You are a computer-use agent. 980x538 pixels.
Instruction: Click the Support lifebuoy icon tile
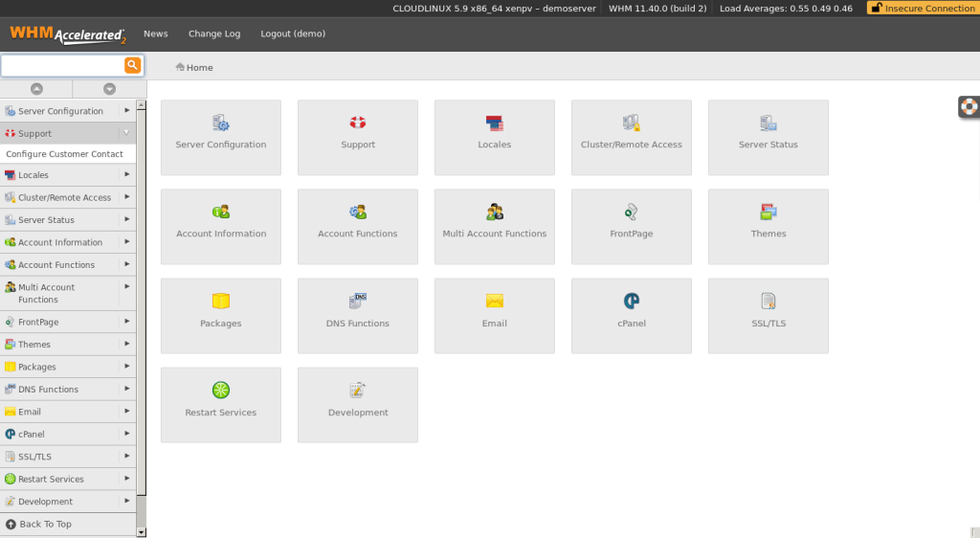click(x=358, y=137)
